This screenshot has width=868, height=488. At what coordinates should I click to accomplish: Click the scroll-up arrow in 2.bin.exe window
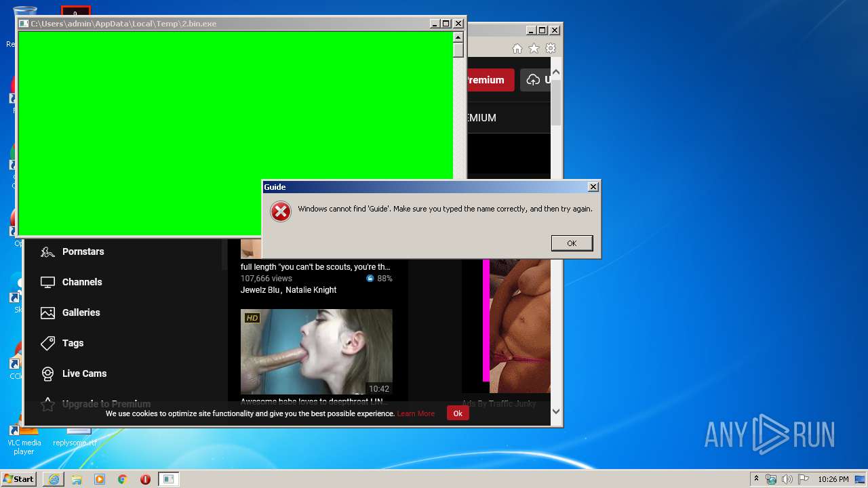(x=458, y=37)
